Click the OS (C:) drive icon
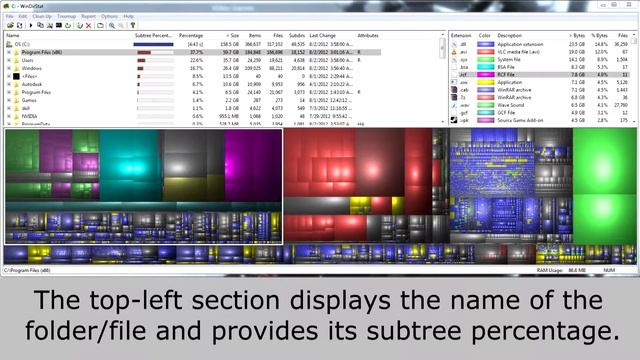Screen dimensions: 640x360 (x=9, y=44)
